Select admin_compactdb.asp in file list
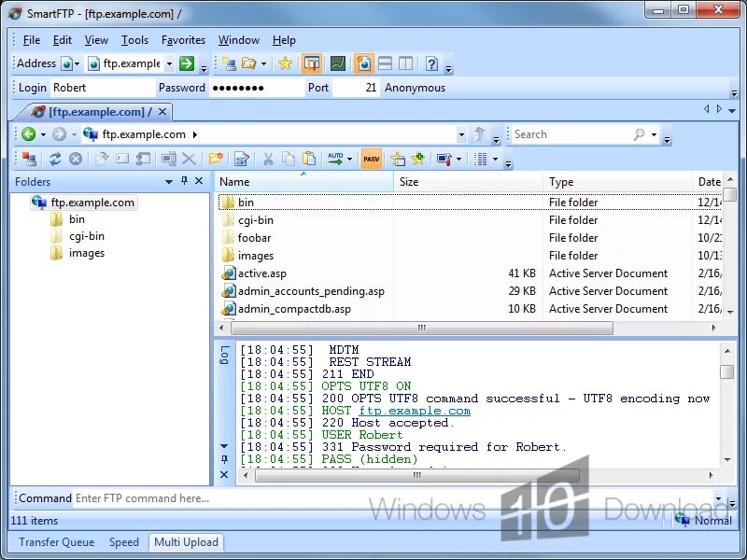The image size is (747, 560). [294, 309]
